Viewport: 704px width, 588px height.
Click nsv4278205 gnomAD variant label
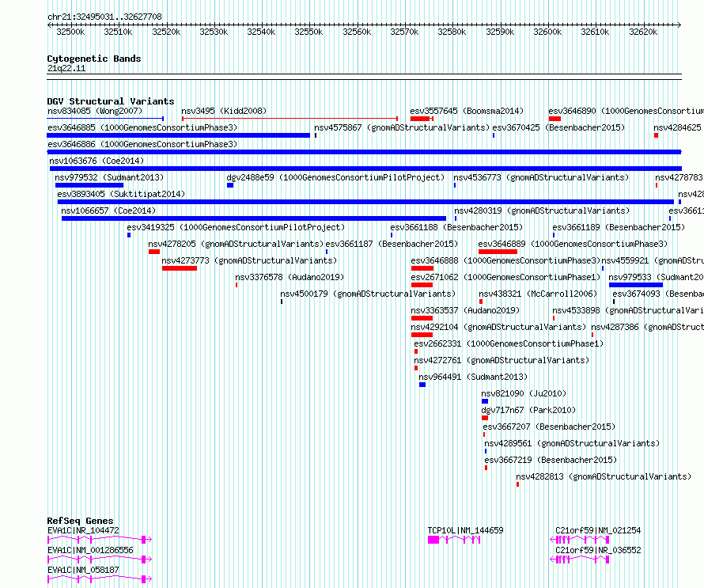point(236,244)
